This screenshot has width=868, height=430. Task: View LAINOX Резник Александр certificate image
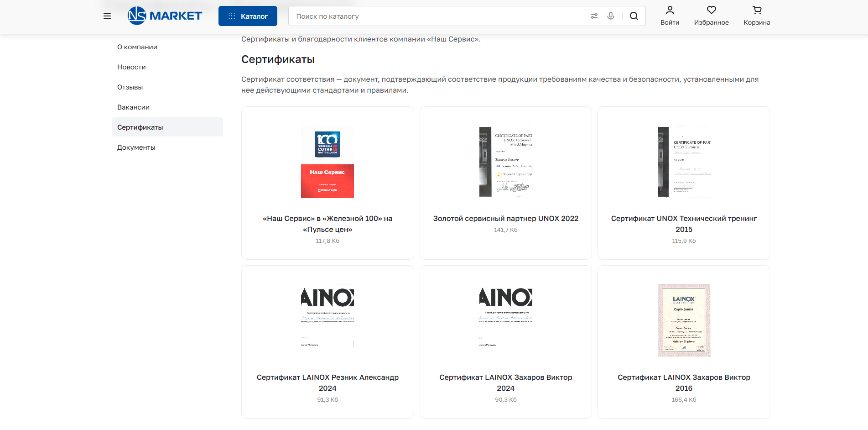click(x=327, y=320)
